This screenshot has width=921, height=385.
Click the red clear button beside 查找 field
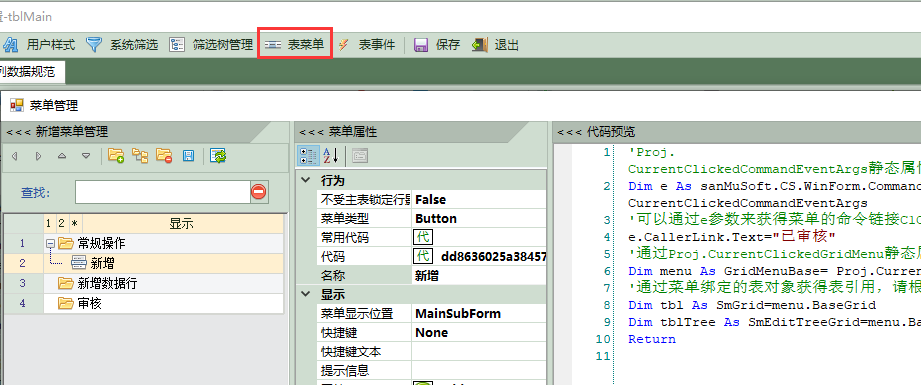[259, 192]
